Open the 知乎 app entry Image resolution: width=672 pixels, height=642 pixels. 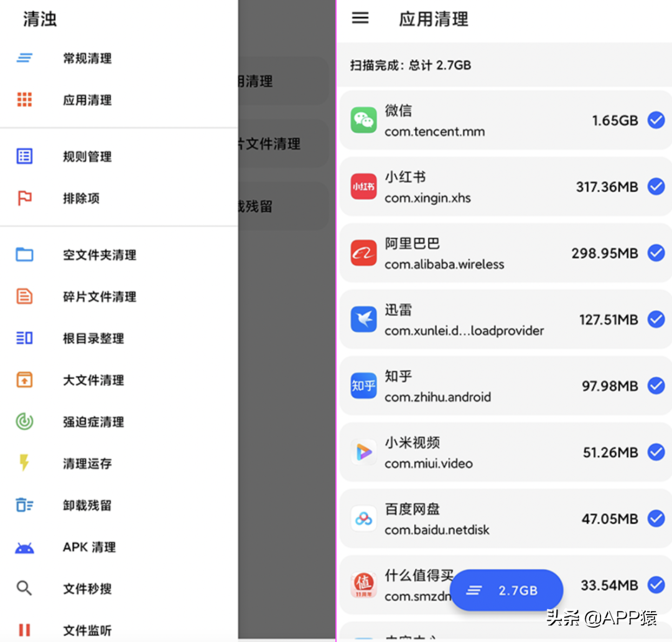[363, 386]
